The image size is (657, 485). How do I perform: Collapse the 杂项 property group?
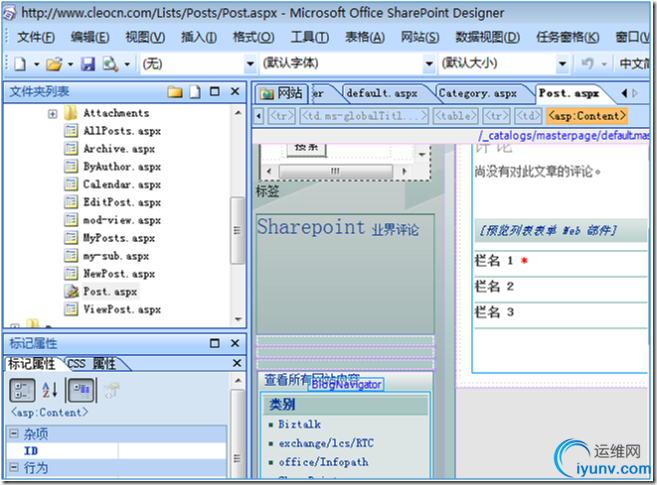[x=14, y=433]
